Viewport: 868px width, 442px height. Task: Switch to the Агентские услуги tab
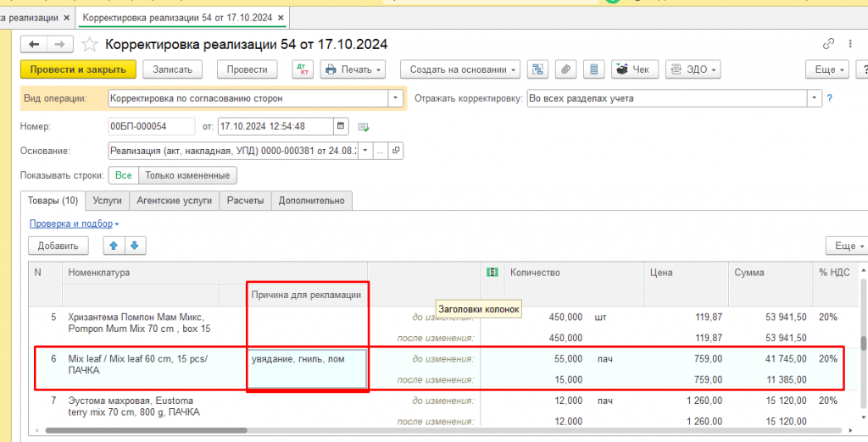[175, 201]
